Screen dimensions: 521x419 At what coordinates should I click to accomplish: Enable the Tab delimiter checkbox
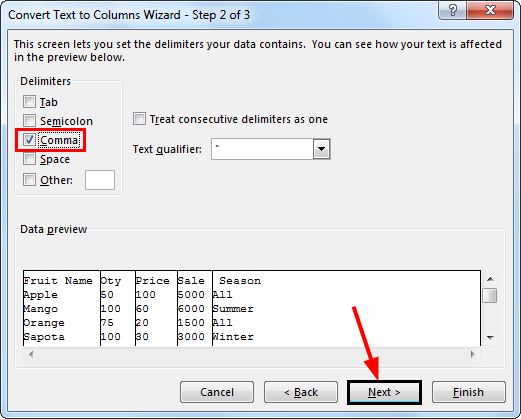click(x=29, y=102)
